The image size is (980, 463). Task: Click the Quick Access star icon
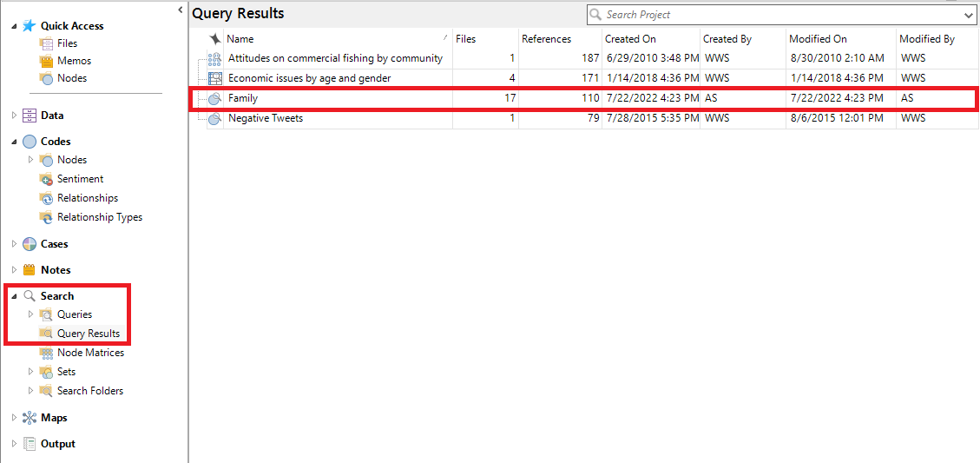(x=30, y=26)
